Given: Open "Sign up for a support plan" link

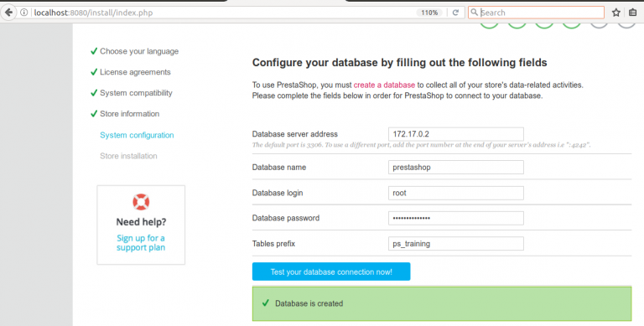Looking at the screenshot, I should 141,243.
